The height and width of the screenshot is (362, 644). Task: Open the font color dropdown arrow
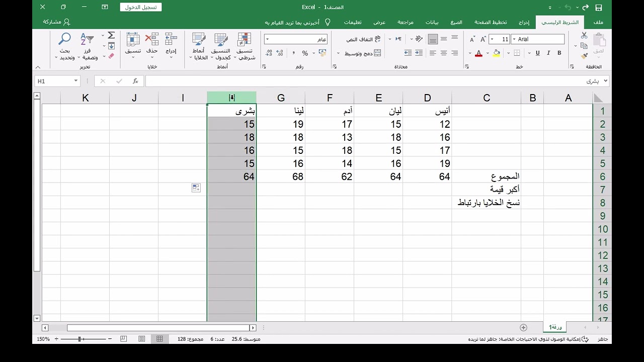[470, 53]
